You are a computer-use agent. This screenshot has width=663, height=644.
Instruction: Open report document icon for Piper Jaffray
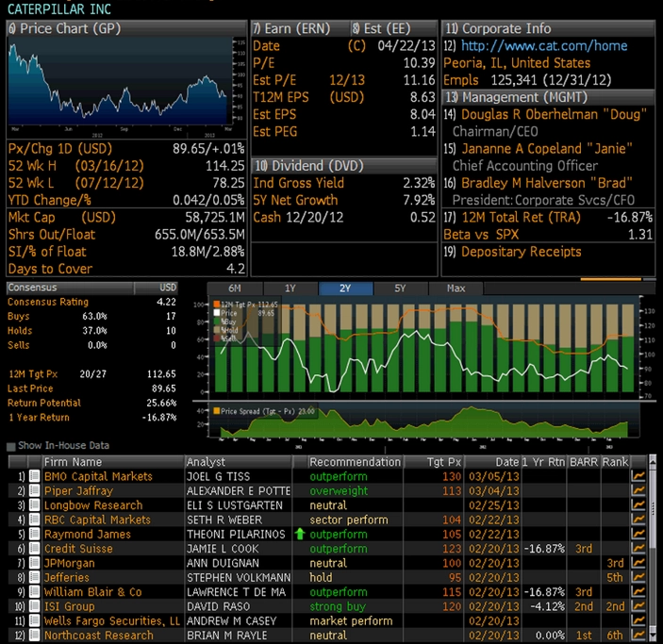click(34, 490)
